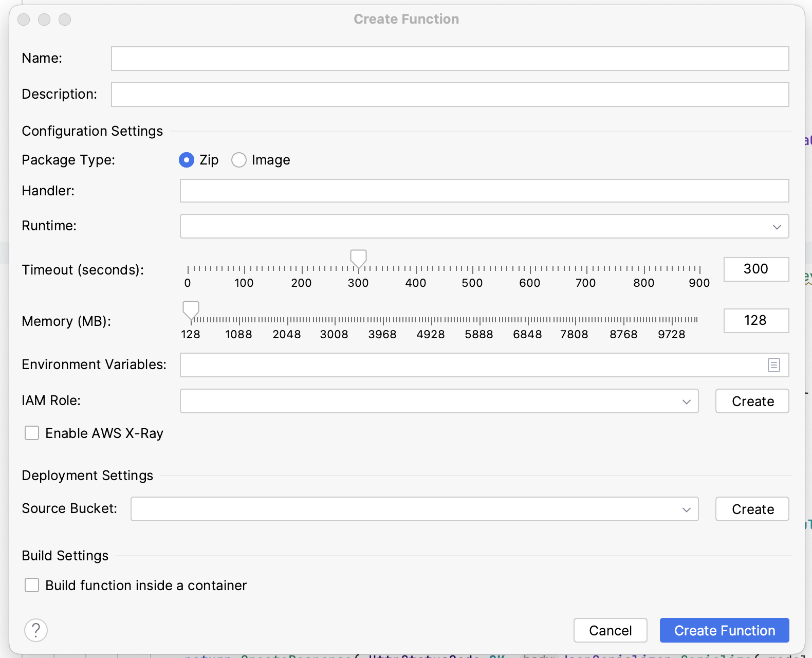Screen dimensions: 812x658
Task: Click Create next to IAM Role
Action: 752,401
